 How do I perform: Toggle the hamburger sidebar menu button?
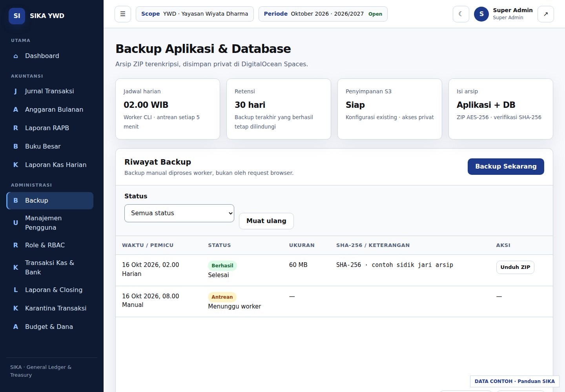tap(123, 14)
